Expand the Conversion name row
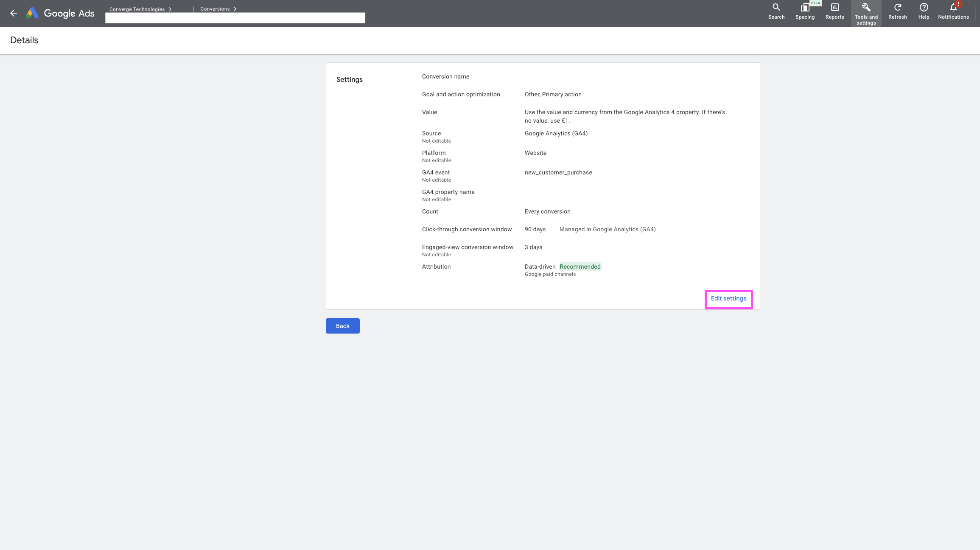This screenshot has width=980, height=550. pos(445,77)
